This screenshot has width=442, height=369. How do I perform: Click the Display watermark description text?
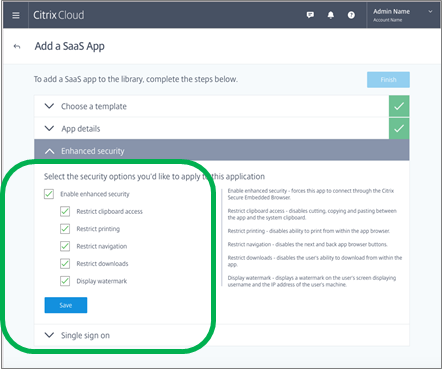312,281
